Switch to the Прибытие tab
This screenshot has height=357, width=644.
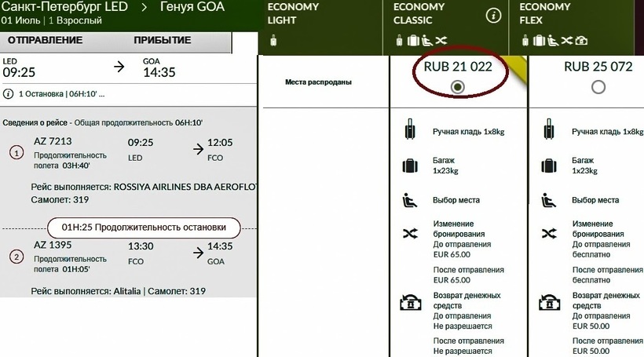point(162,40)
